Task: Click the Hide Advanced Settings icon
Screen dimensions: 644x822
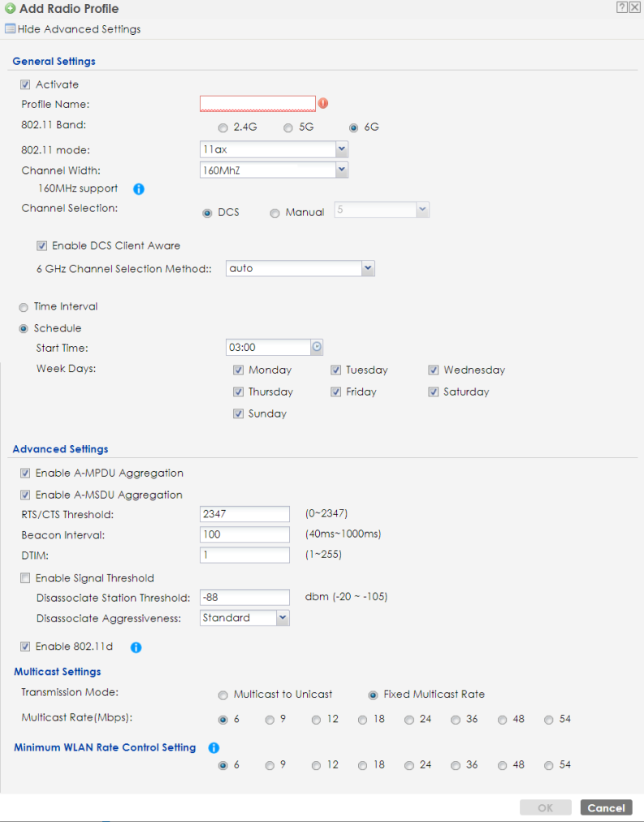Action: point(11,29)
